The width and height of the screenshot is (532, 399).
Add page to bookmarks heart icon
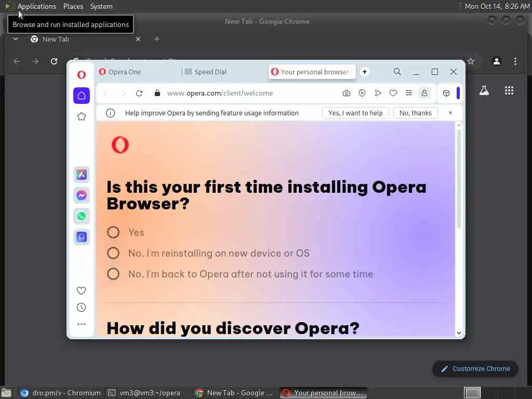(393, 93)
